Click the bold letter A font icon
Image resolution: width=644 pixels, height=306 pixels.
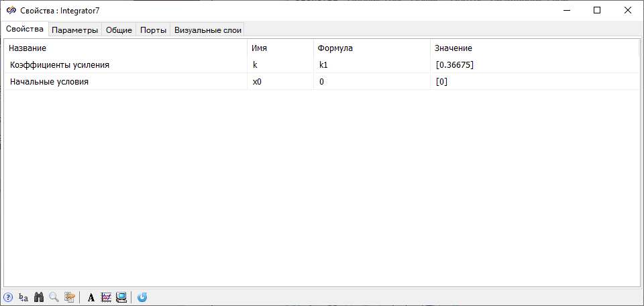click(91, 297)
